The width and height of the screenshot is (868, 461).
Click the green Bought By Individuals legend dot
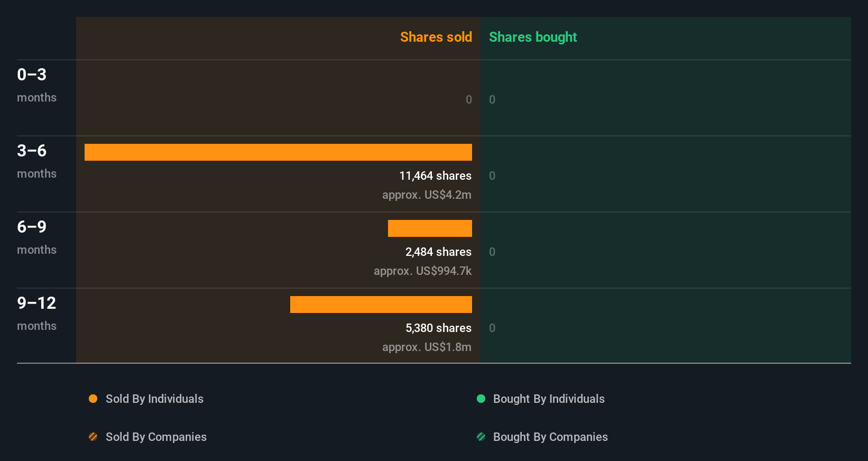coord(481,399)
